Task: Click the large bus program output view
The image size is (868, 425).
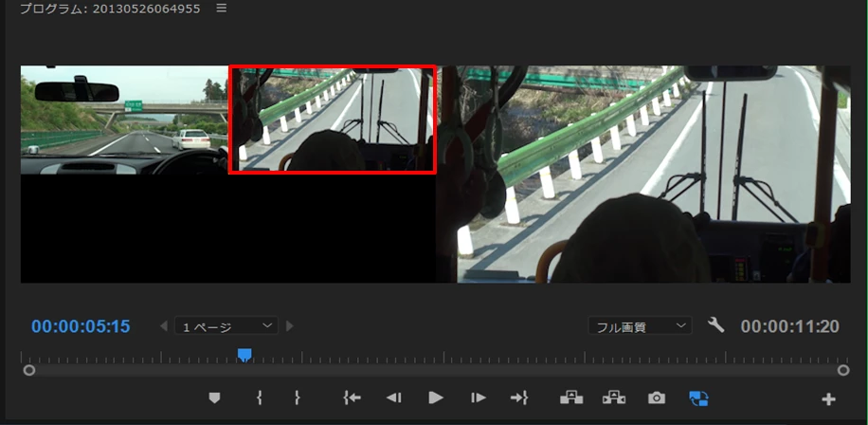Action: click(x=643, y=174)
